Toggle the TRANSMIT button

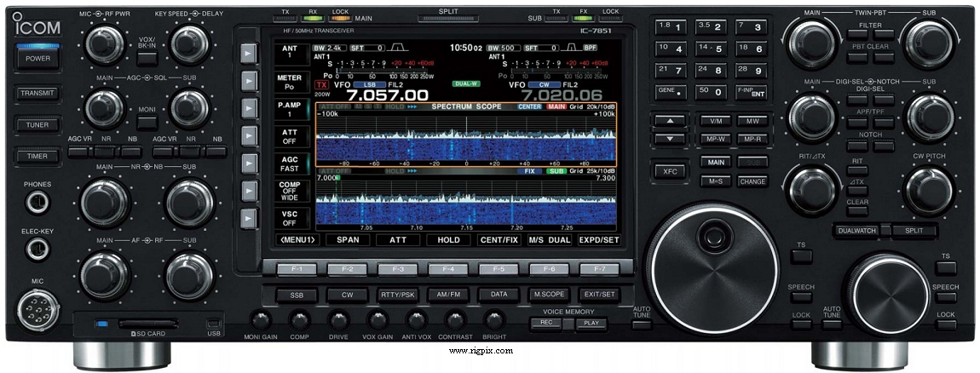(x=38, y=93)
